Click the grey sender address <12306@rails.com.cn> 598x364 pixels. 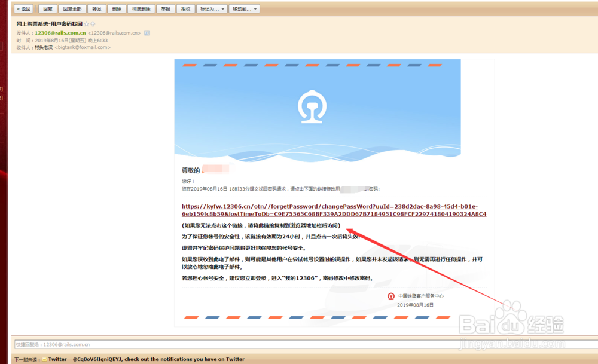(x=114, y=33)
